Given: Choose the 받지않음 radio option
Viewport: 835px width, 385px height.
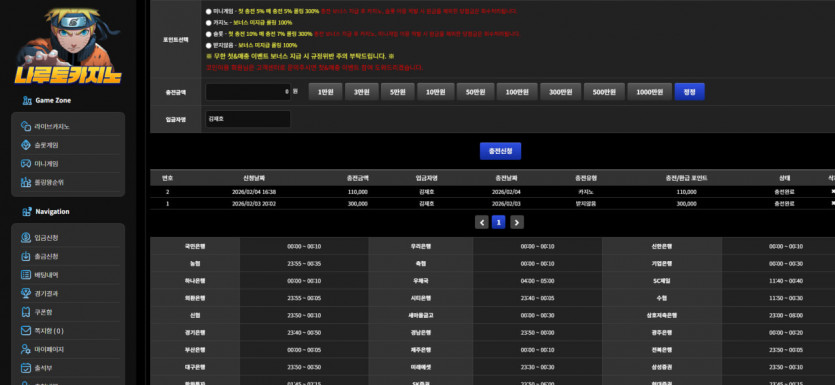Looking at the screenshot, I should pyautogui.click(x=208, y=45).
